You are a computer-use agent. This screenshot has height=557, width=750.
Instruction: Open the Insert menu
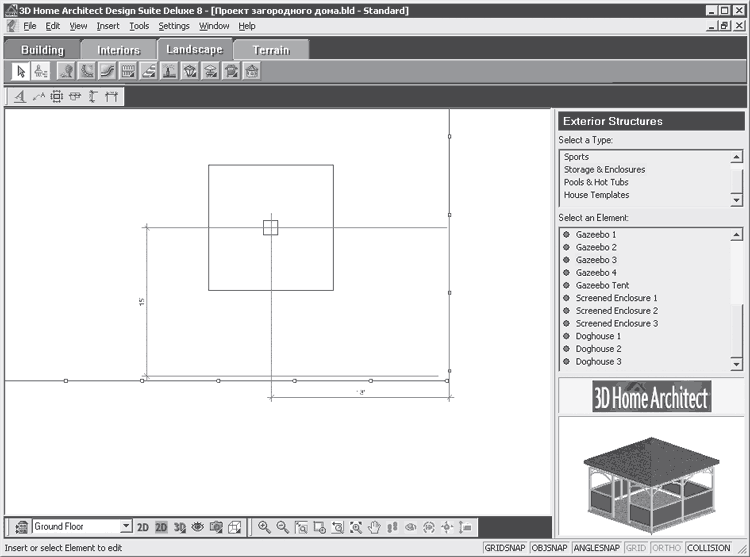pyautogui.click(x=108, y=26)
